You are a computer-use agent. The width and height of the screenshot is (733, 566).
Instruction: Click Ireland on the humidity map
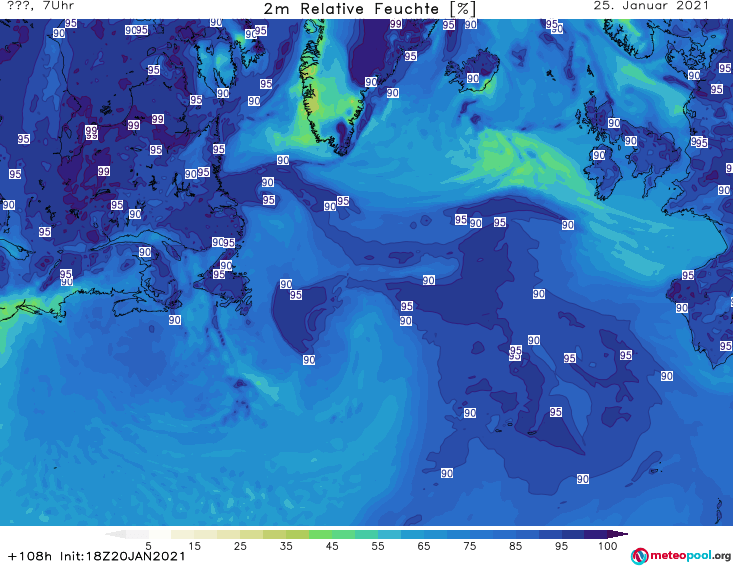point(603,175)
